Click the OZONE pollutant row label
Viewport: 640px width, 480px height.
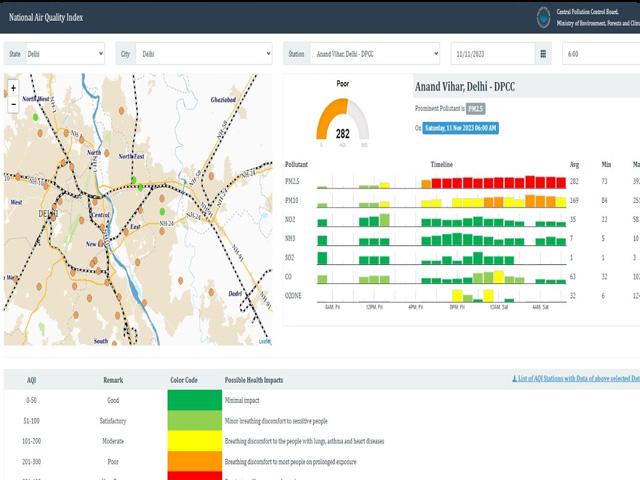pyautogui.click(x=293, y=296)
